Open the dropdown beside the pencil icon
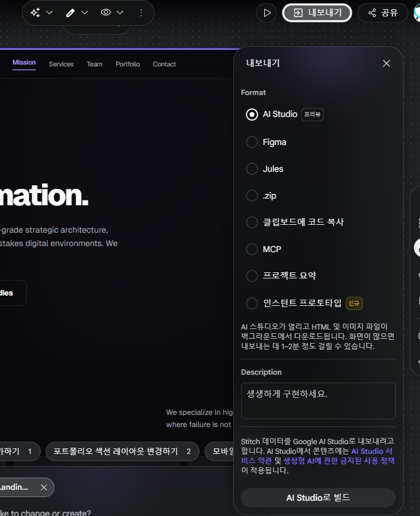Viewport: 420px width, 516px height. tap(85, 13)
